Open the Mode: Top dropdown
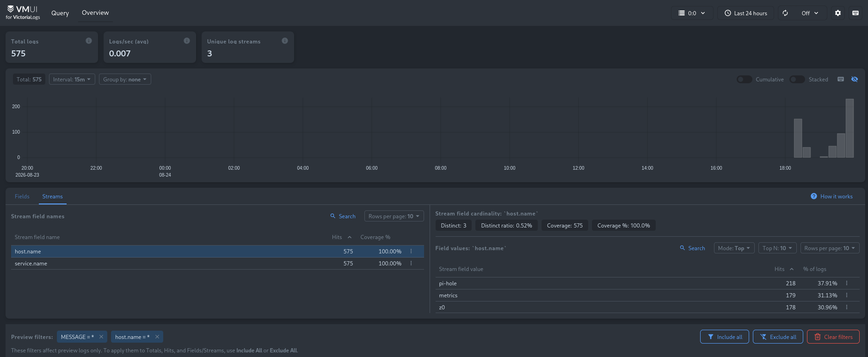This screenshot has width=868, height=357. click(734, 248)
